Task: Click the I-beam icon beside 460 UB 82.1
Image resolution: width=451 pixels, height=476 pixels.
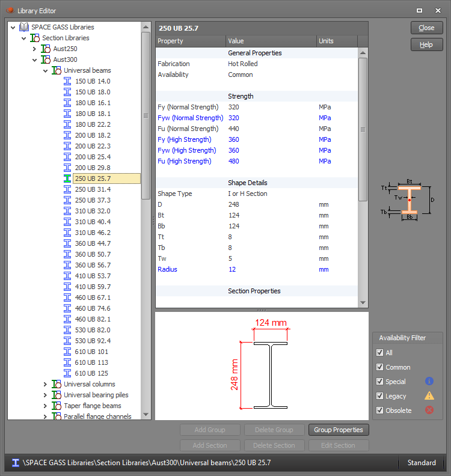Action: point(67,319)
